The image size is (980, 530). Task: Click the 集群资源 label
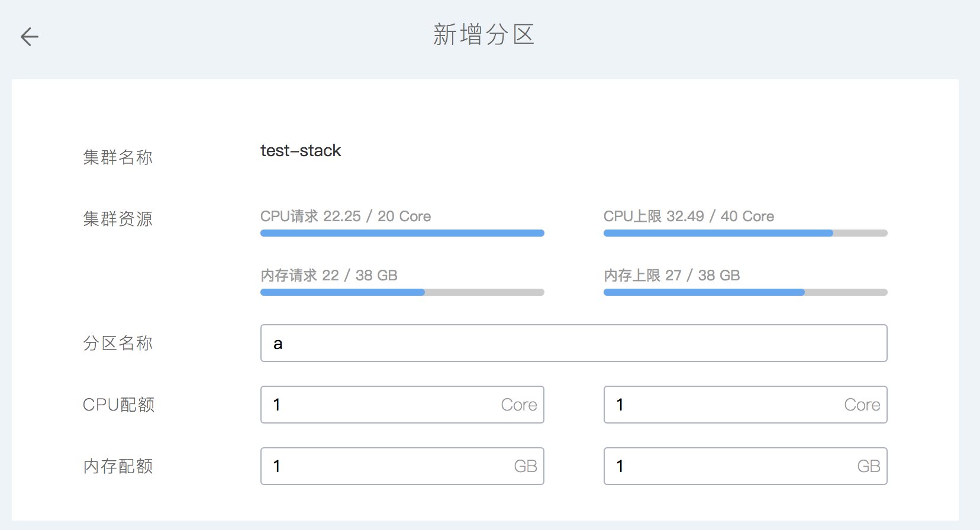pyautogui.click(x=118, y=219)
